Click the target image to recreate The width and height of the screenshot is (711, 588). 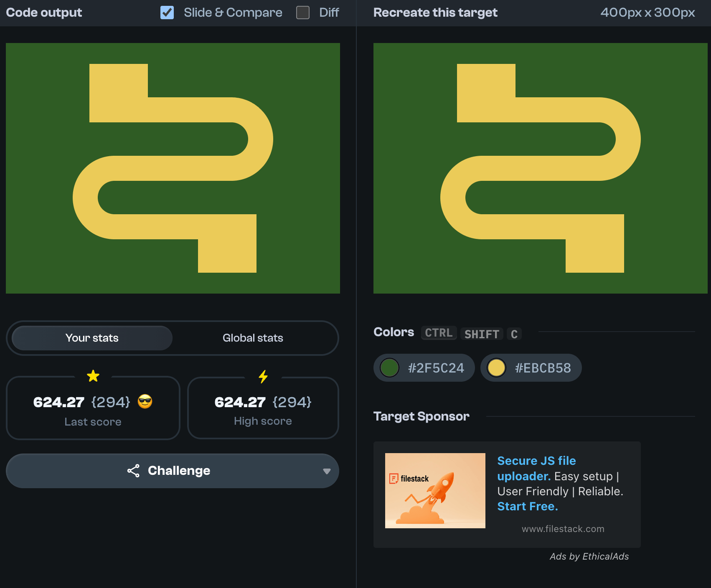(x=541, y=168)
